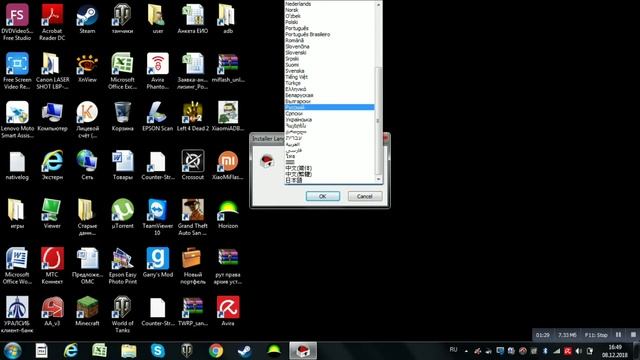This screenshot has width=640, height=360.
Task: Select the Компьютер desktop icon
Action: (x=52, y=116)
